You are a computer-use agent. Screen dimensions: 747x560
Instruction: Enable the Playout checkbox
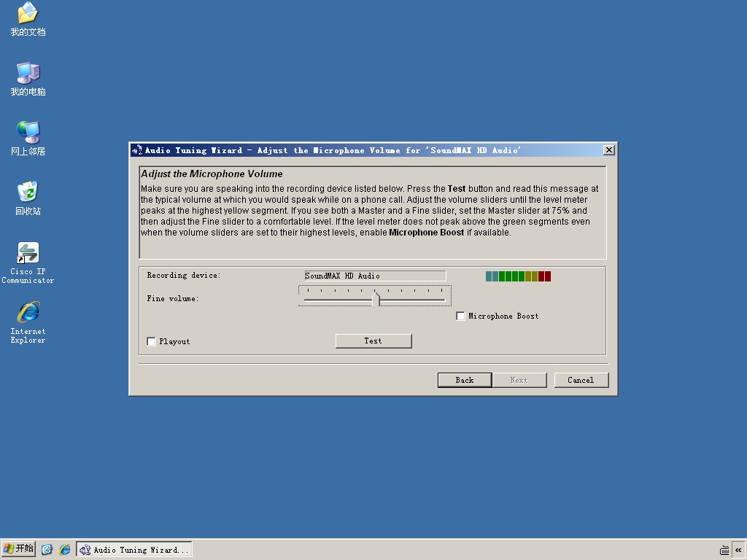click(x=151, y=341)
